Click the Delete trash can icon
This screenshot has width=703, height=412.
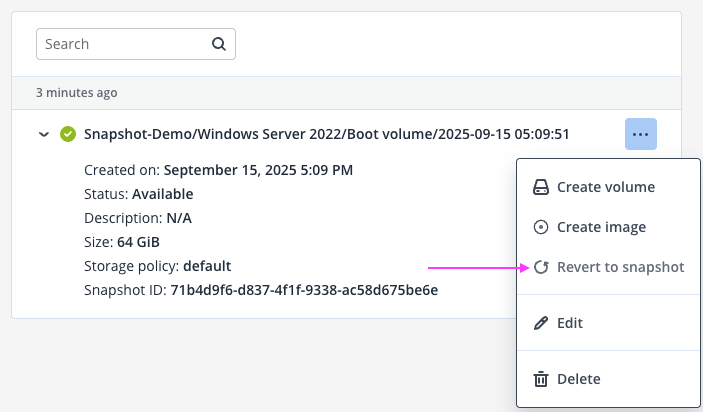[541, 379]
